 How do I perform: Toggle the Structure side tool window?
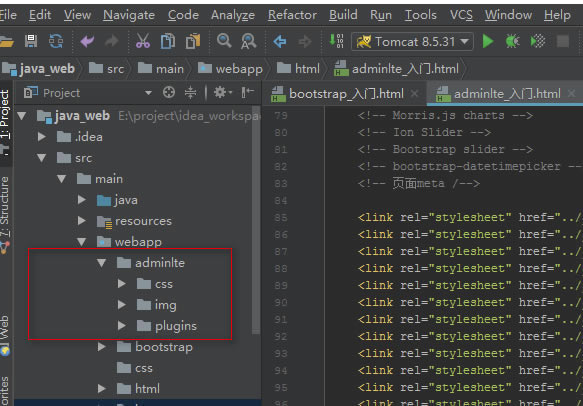tap(5, 206)
